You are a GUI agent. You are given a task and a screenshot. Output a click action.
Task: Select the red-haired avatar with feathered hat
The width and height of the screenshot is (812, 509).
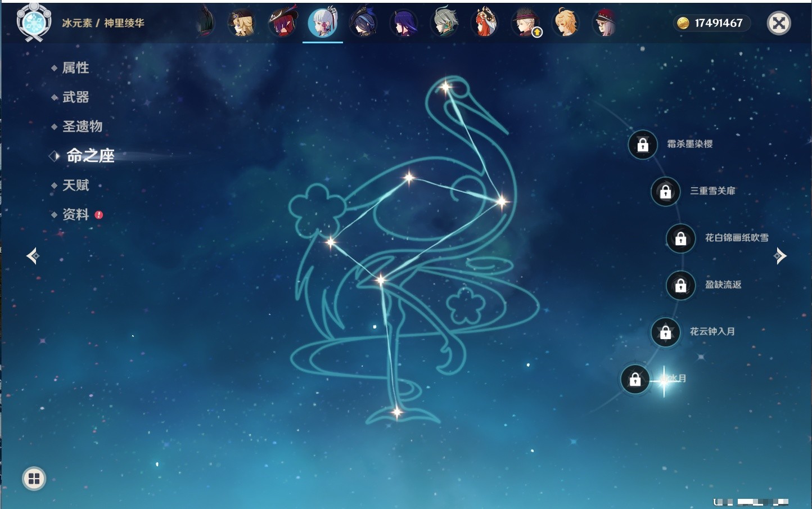pyautogui.click(x=282, y=23)
